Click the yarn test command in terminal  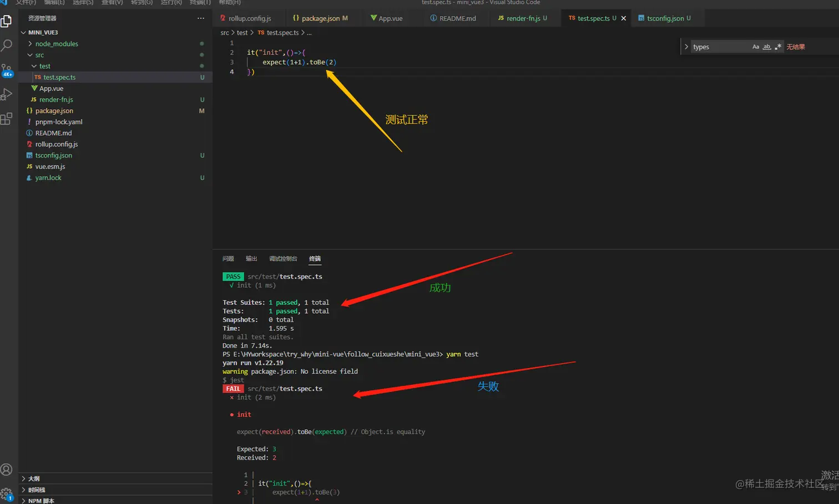(x=462, y=354)
